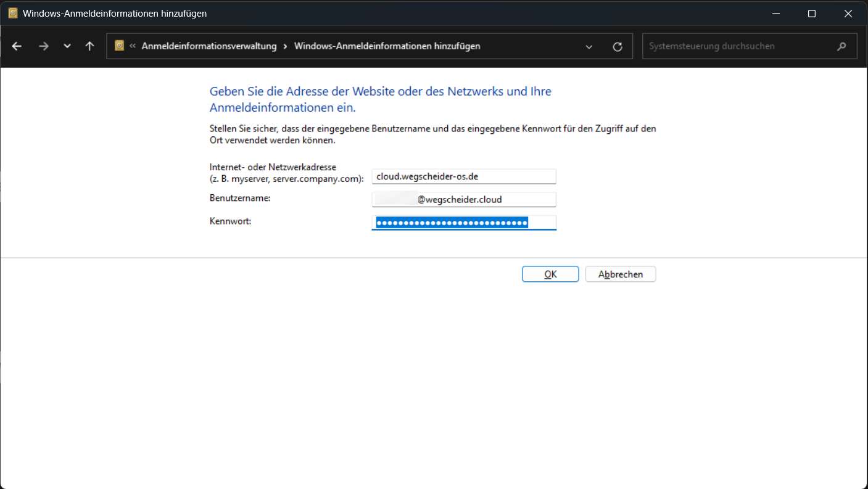Viewport: 868px width, 489px height.
Task: Maximize the credentials window
Action: point(812,13)
